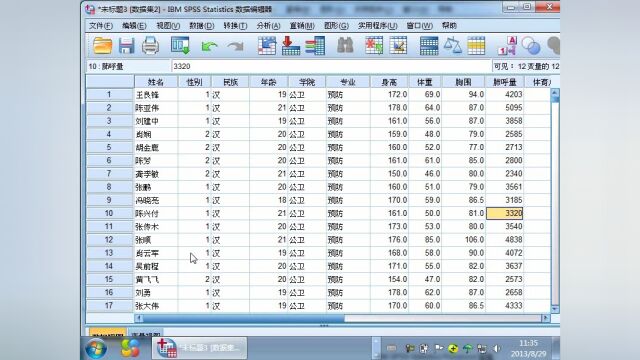Open the 分析(A) menu

click(x=268, y=26)
